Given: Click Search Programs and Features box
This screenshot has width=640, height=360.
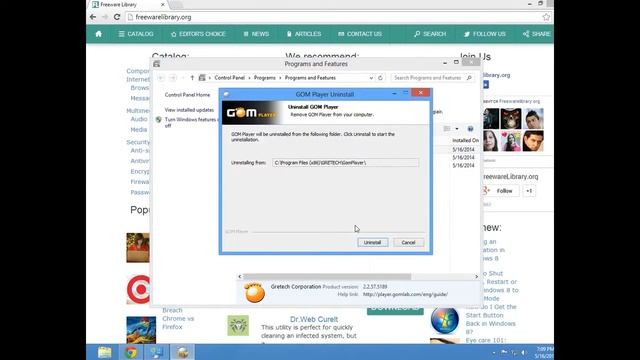Looking at the screenshot, I should [432, 78].
